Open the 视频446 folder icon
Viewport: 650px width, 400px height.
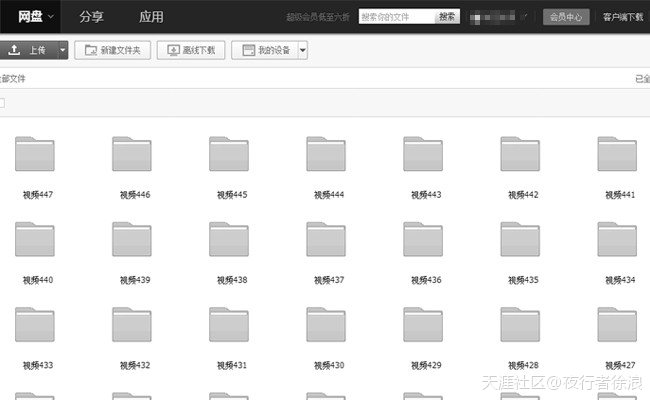(x=132, y=154)
